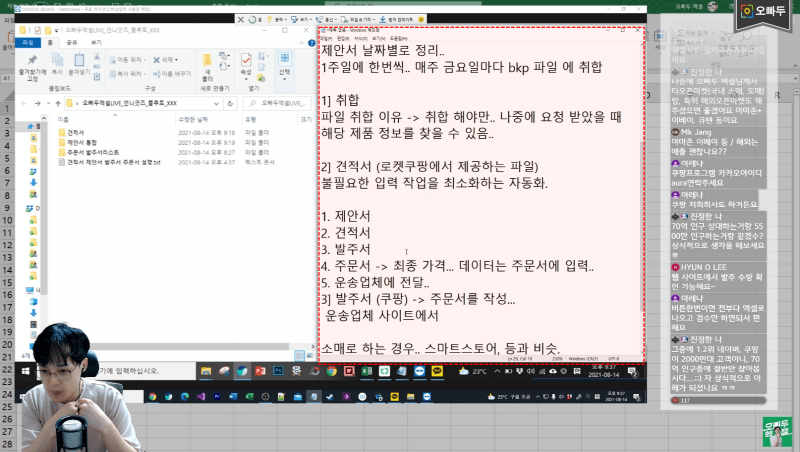The image size is (800, 452).
Task: Open Notepad 편집 (Edit) menu
Action: 343,38
